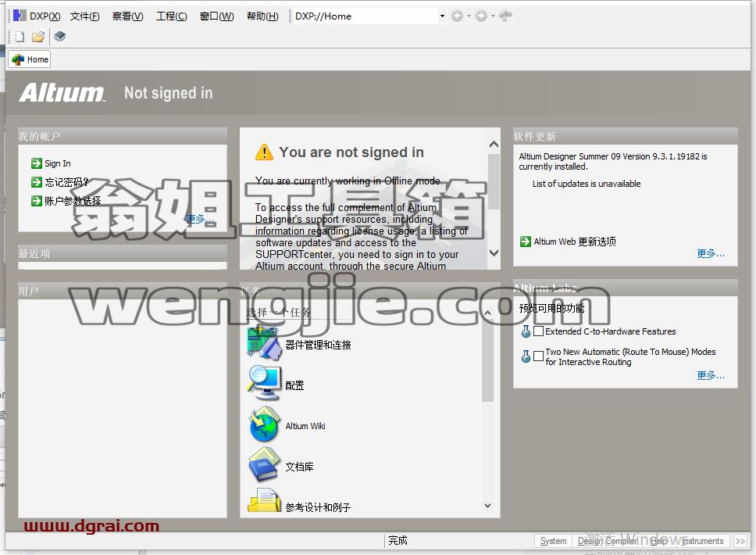756x555 pixels.
Task: Click the 配置 task label
Action: pos(294,385)
